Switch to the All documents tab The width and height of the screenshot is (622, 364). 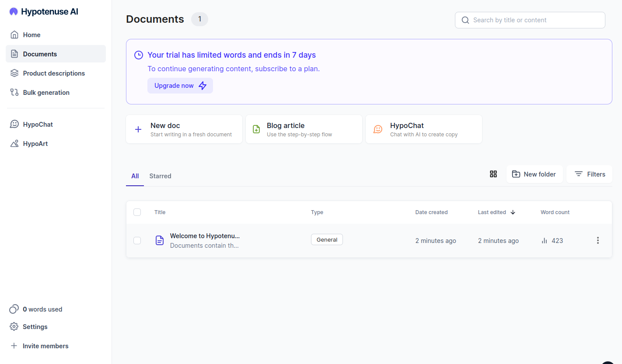135,176
